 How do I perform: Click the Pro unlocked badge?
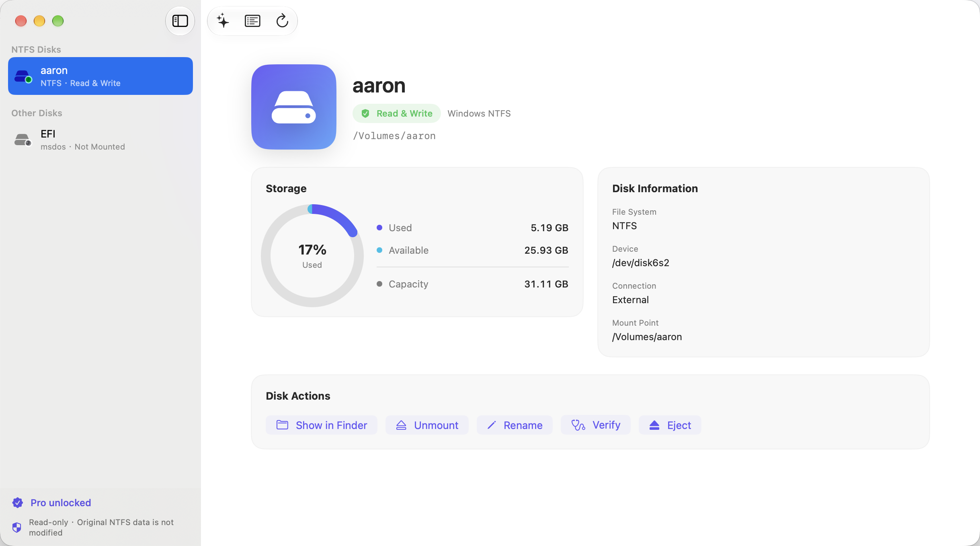click(51, 503)
